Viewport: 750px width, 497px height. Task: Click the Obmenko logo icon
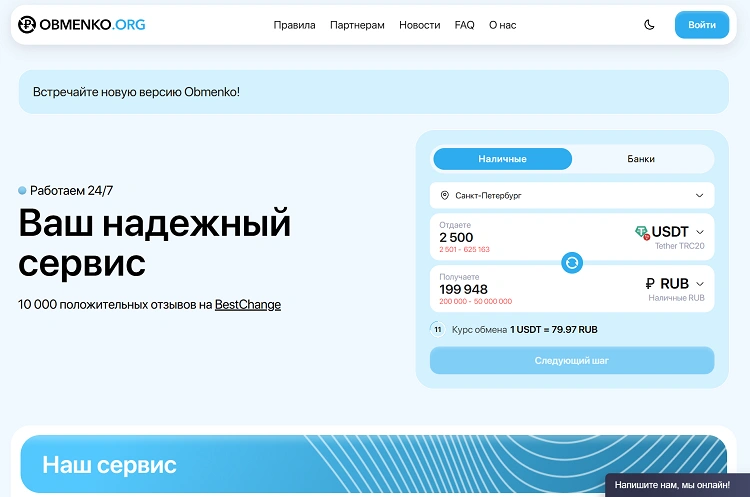point(27,24)
